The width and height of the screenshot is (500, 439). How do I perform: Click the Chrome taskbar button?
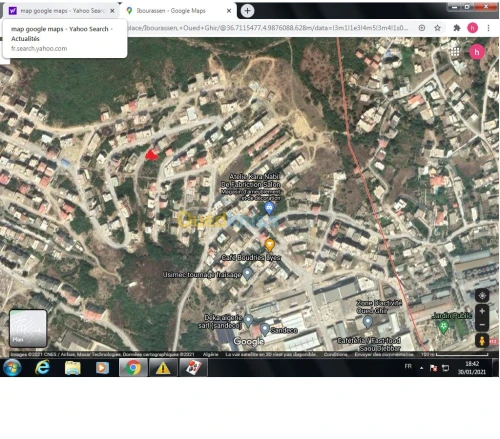point(133,368)
